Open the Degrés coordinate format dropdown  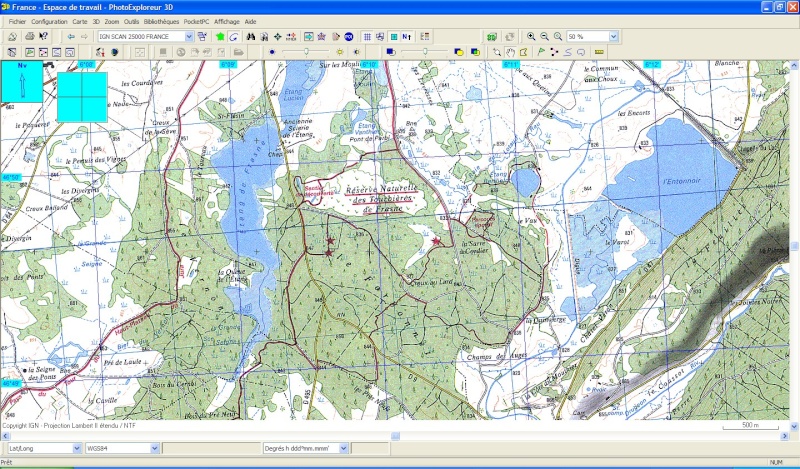point(343,449)
